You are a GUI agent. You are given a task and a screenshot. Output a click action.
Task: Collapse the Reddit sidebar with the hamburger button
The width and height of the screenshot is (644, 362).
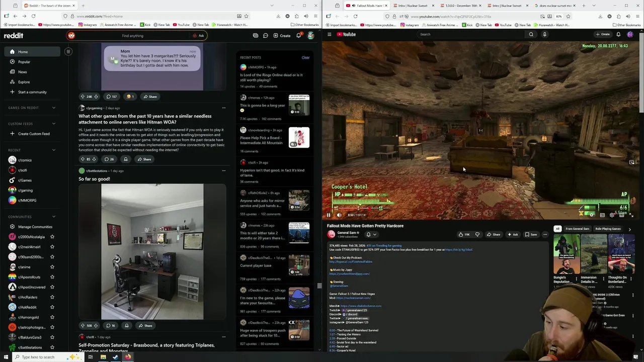(68, 51)
